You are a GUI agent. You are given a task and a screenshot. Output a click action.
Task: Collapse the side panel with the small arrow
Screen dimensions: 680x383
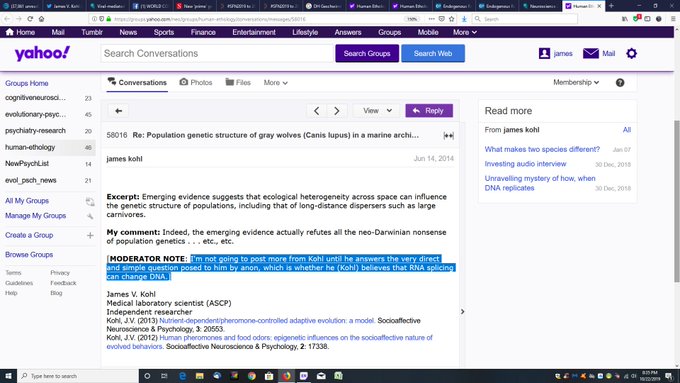click(462, 311)
